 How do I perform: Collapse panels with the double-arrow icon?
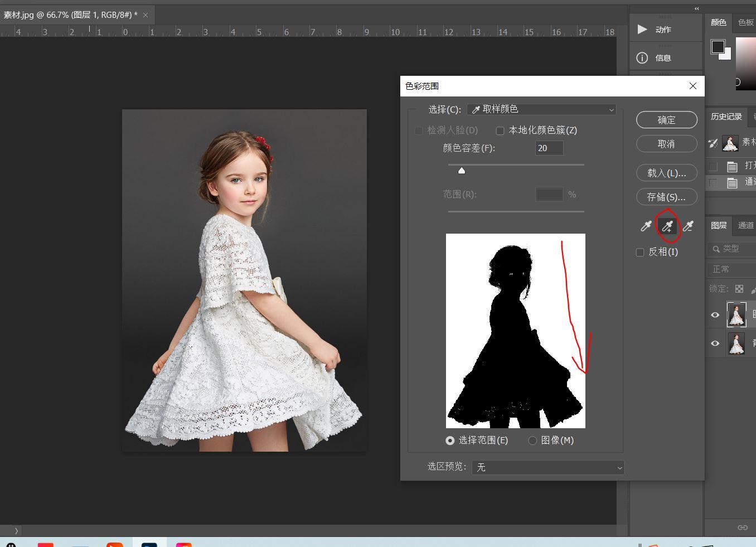[x=696, y=8]
